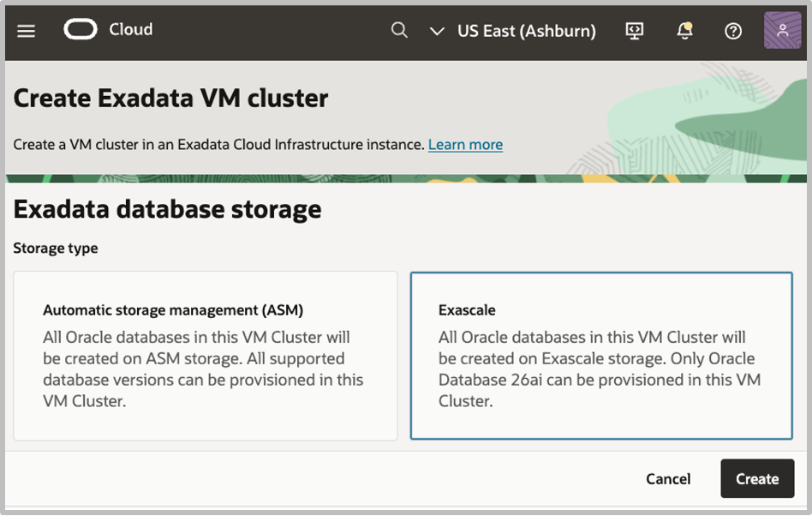Open the help question mark icon

(x=733, y=31)
